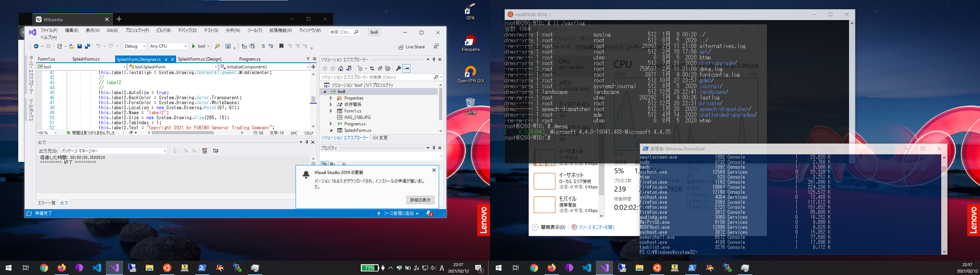
Task: Open Find in Files from toolbar
Action: (x=217, y=46)
